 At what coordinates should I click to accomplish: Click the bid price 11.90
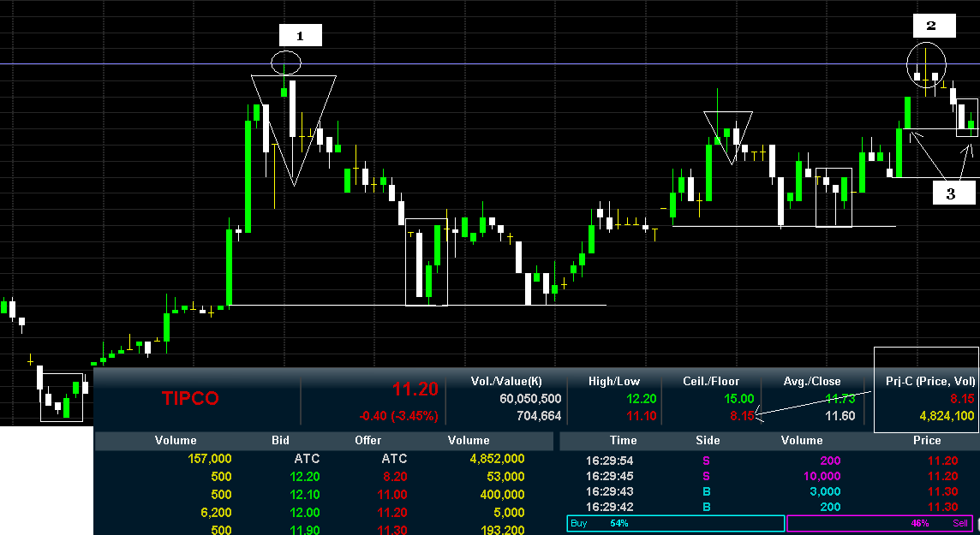click(305, 529)
